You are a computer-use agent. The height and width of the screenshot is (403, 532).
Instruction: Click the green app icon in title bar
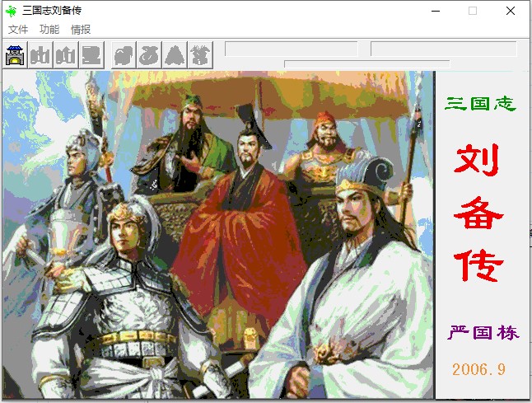click(x=12, y=11)
